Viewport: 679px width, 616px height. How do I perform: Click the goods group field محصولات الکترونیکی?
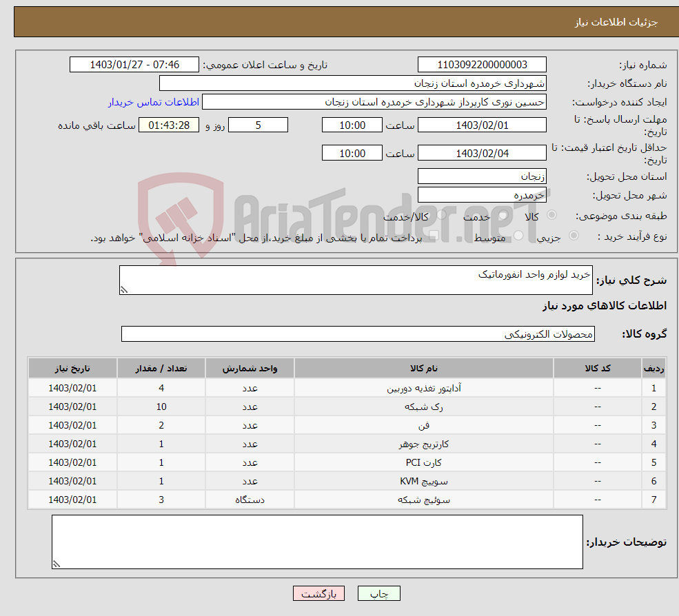click(358, 333)
